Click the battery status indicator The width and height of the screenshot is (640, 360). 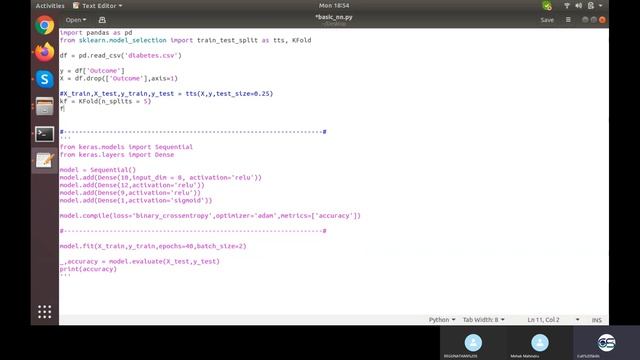click(591, 6)
